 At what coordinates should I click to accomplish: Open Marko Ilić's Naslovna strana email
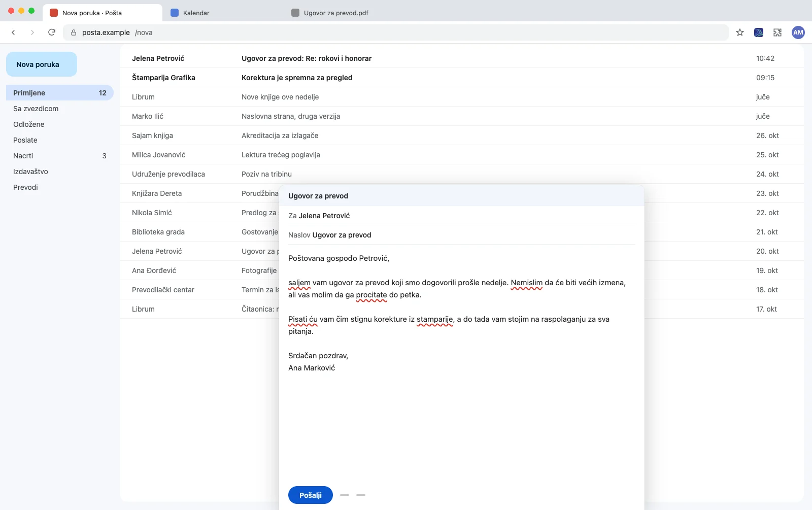[x=462, y=116]
